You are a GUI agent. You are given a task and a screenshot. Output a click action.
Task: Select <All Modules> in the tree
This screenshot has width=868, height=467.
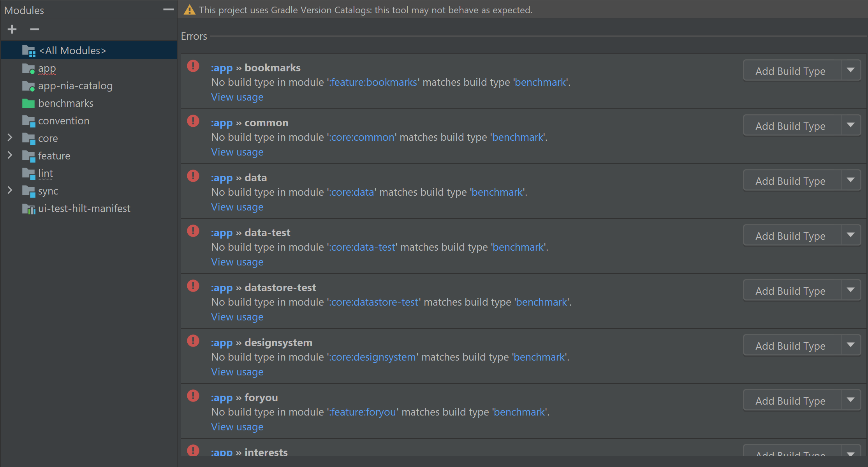click(72, 50)
